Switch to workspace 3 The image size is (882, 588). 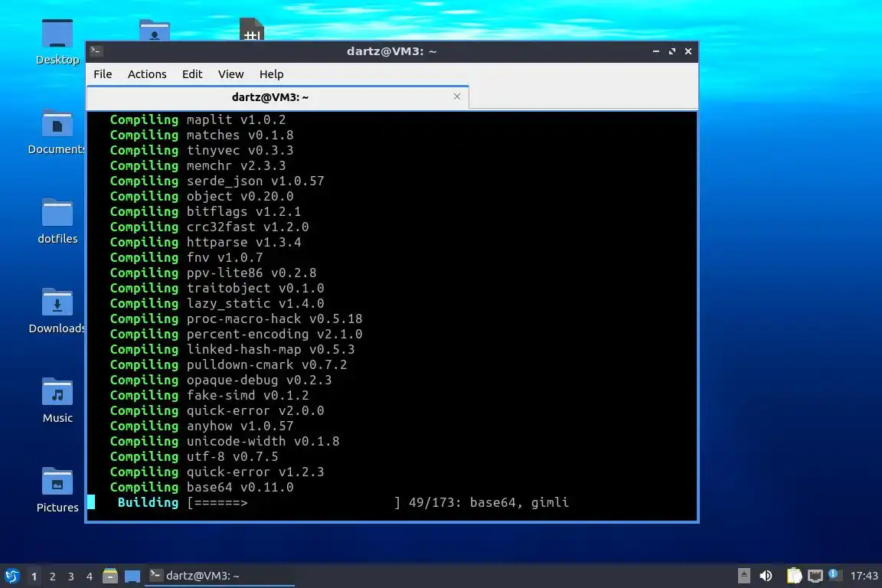(x=71, y=577)
